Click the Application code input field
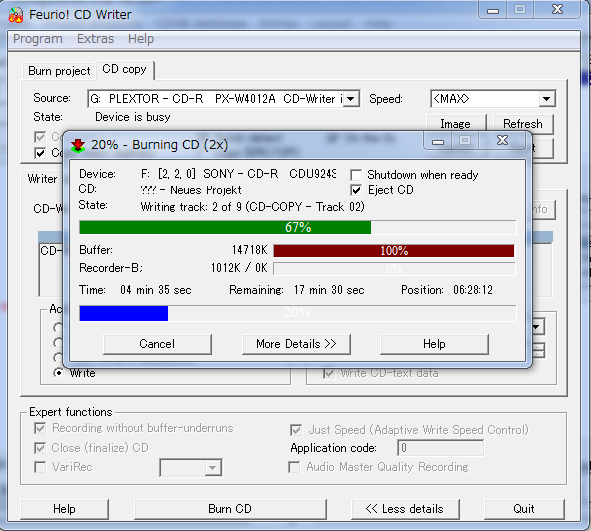This screenshot has height=531, width=591. pyautogui.click(x=440, y=448)
